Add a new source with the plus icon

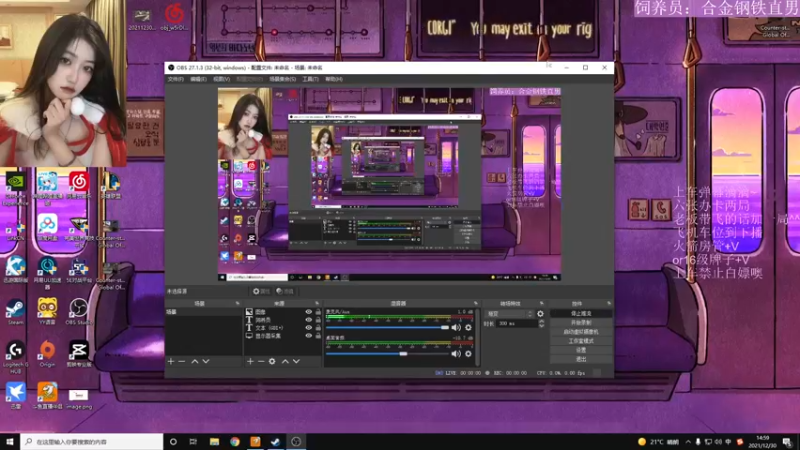point(250,361)
